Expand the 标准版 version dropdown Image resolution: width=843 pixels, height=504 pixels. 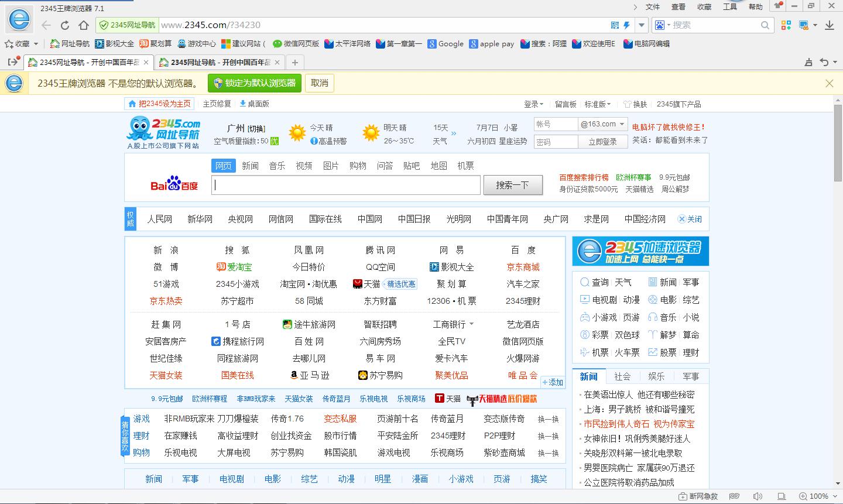point(598,104)
